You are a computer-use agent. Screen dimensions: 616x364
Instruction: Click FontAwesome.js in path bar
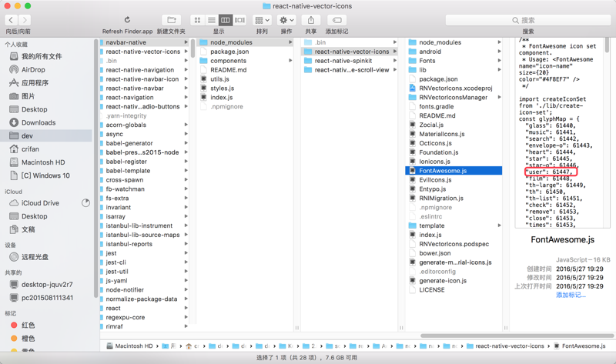click(580, 346)
